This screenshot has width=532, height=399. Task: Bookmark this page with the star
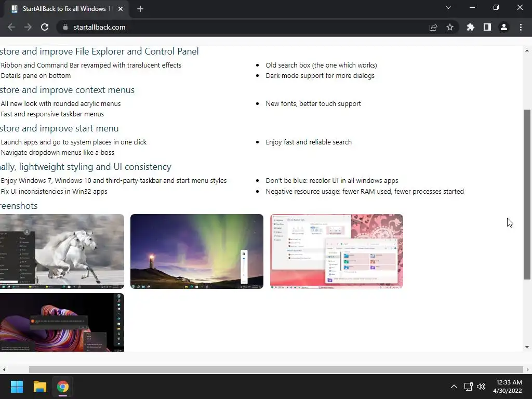click(450, 27)
